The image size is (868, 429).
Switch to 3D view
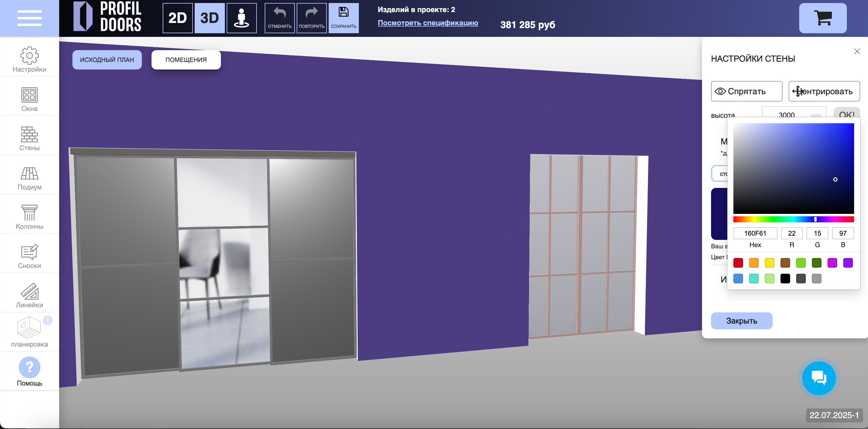pos(209,18)
